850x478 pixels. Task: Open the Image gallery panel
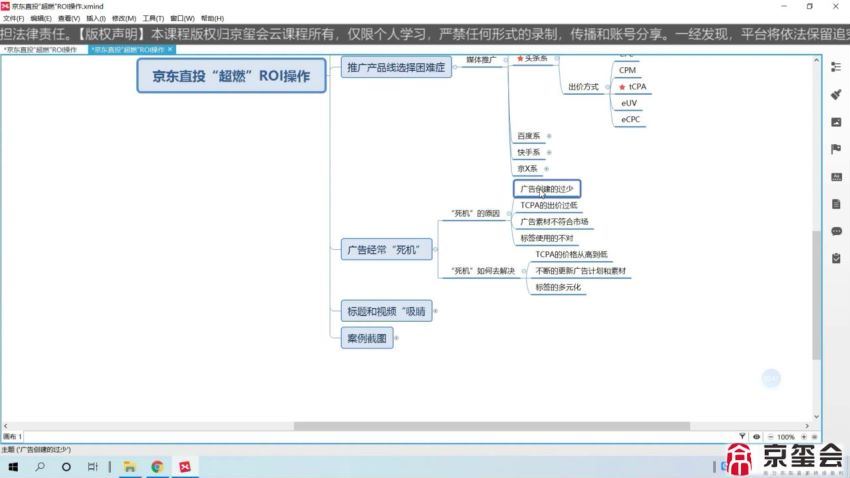pos(836,122)
